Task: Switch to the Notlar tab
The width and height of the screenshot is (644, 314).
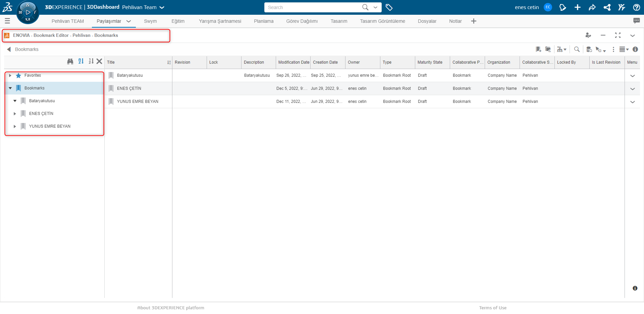Action: pyautogui.click(x=455, y=21)
